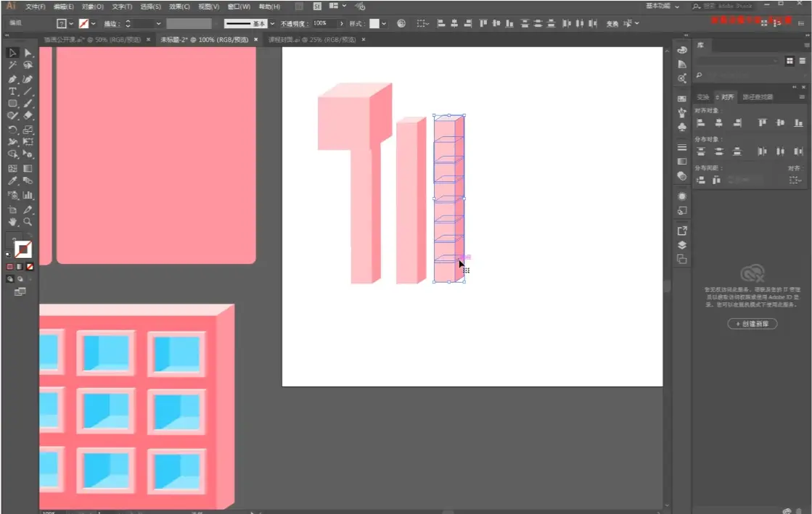Open the graphic style dropdown on control bar

[x=382, y=22]
